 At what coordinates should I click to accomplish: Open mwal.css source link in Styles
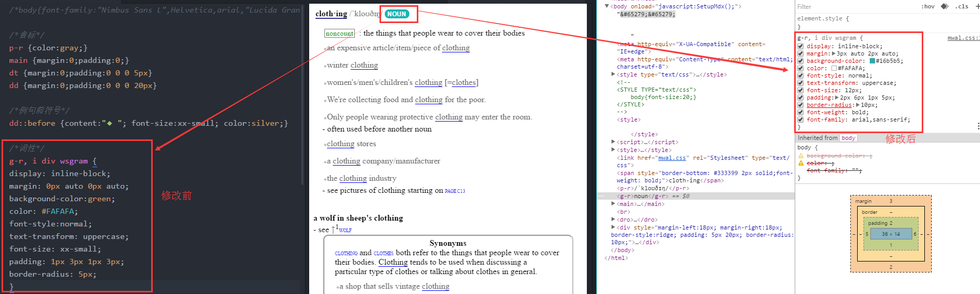click(963, 38)
